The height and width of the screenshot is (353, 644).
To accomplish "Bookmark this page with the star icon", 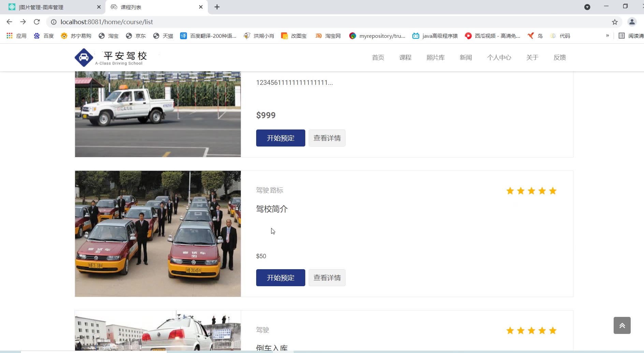I will (x=615, y=22).
